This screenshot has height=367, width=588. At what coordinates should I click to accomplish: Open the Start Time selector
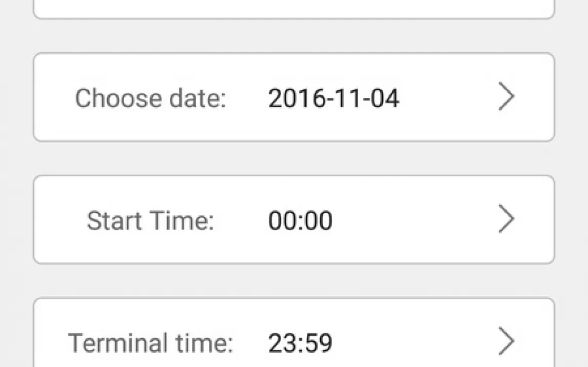(x=293, y=219)
